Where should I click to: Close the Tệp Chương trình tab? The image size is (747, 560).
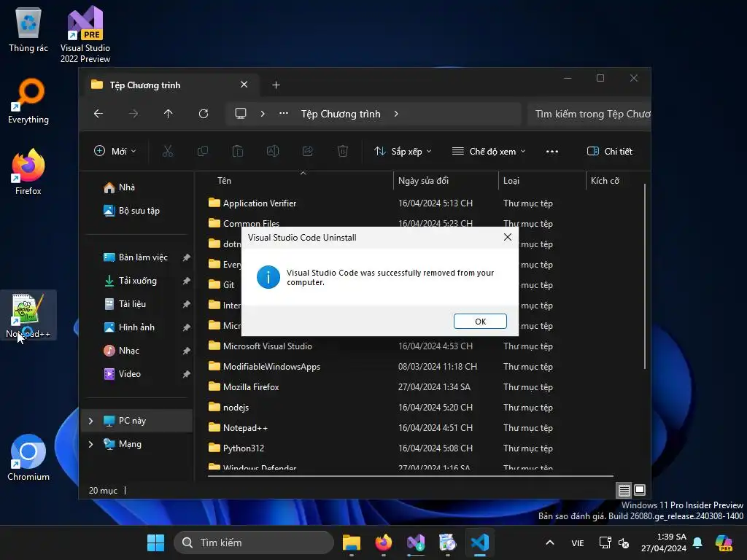(x=244, y=85)
